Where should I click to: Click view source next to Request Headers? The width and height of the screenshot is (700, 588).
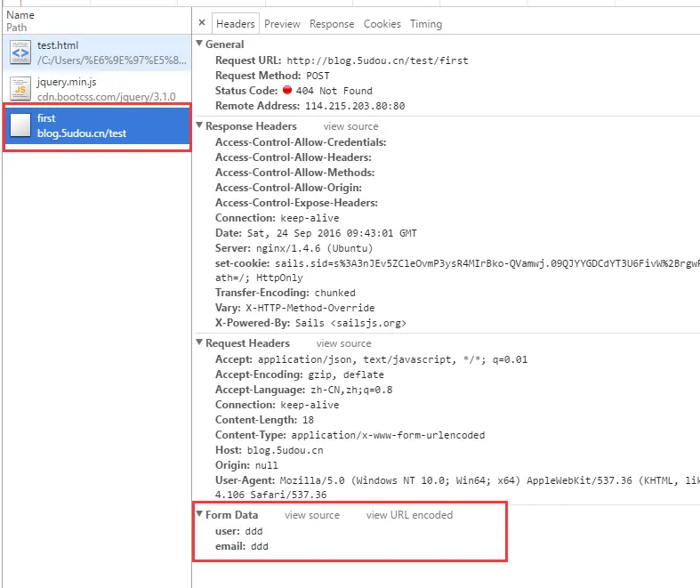click(x=343, y=343)
